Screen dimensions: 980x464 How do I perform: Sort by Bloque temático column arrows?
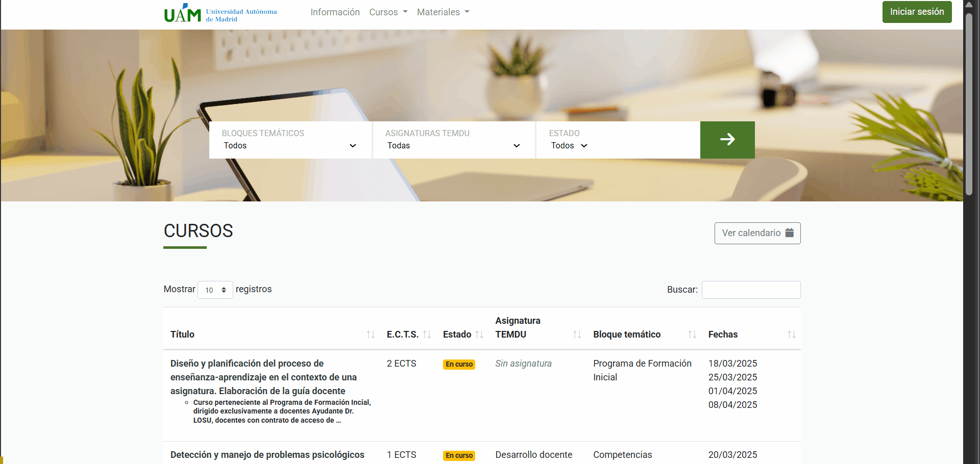692,334
